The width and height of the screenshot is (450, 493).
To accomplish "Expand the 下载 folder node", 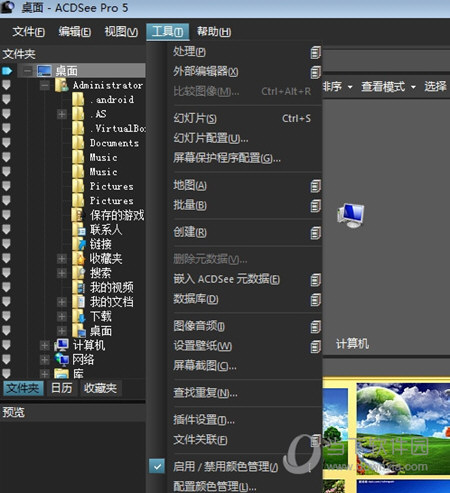I will coord(62,316).
